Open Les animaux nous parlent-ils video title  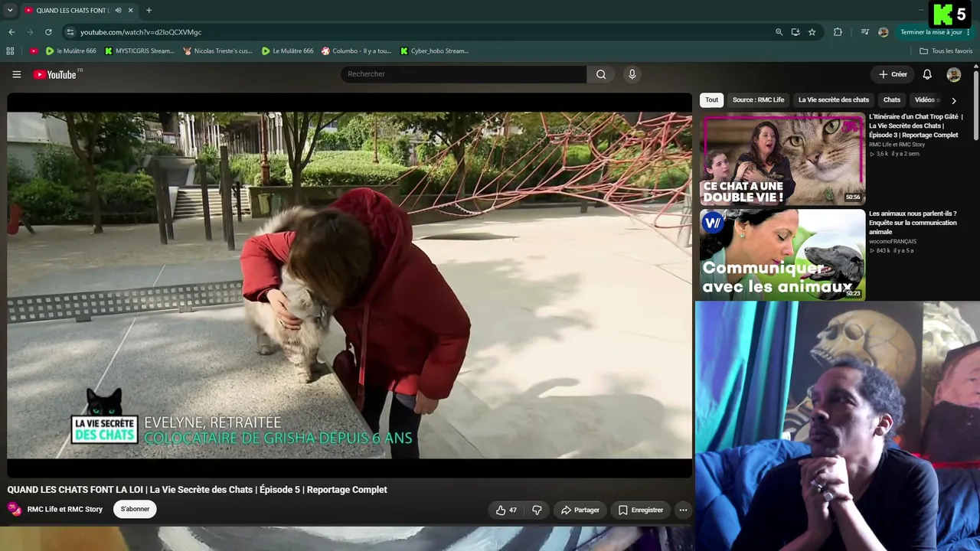pyautogui.click(x=913, y=223)
